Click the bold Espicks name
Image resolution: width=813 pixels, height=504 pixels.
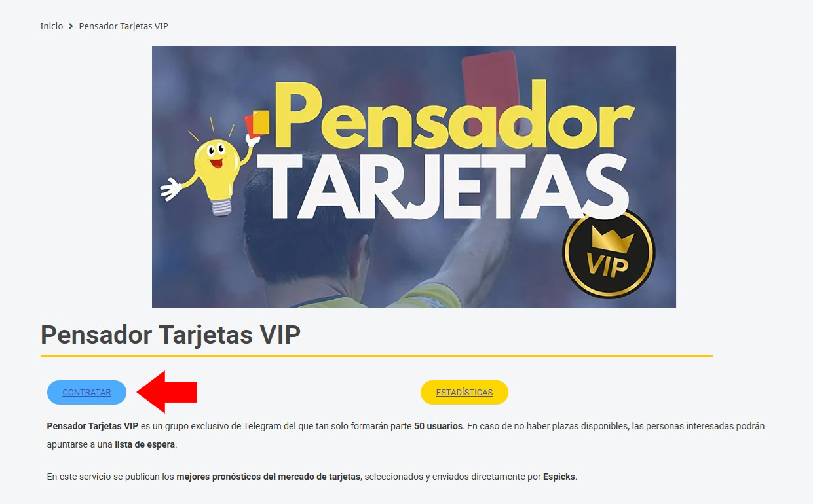(559, 477)
